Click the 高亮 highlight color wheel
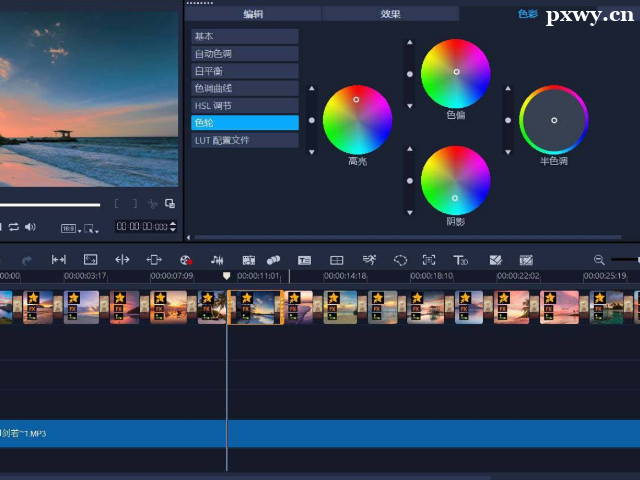This screenshot has width=640, height=480. [x=357, y=119]
